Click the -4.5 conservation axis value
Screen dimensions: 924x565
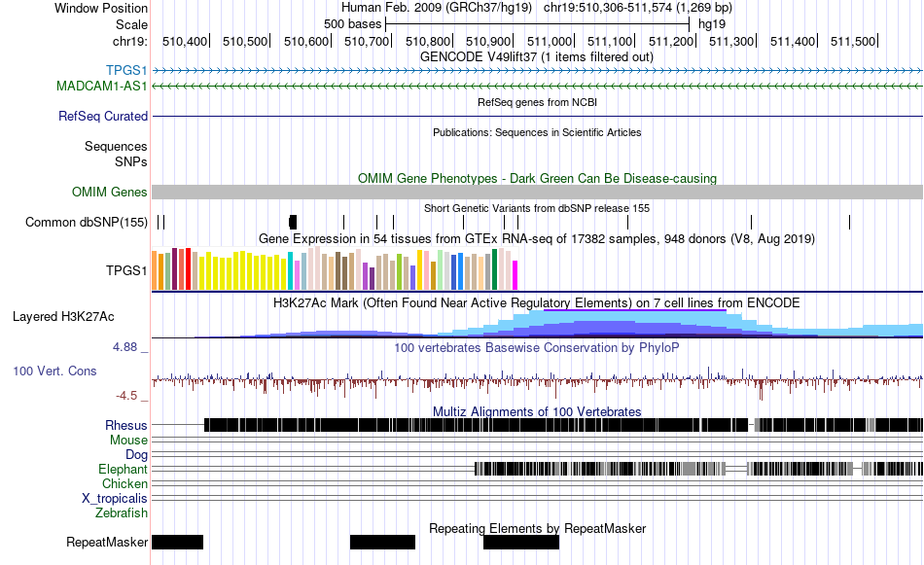(126, 396)
